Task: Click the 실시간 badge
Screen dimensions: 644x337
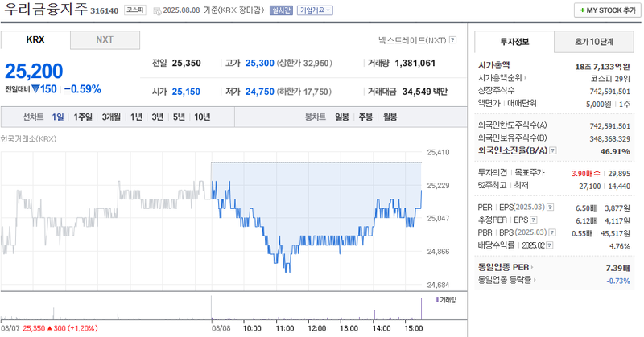Action: coord(281,10)
